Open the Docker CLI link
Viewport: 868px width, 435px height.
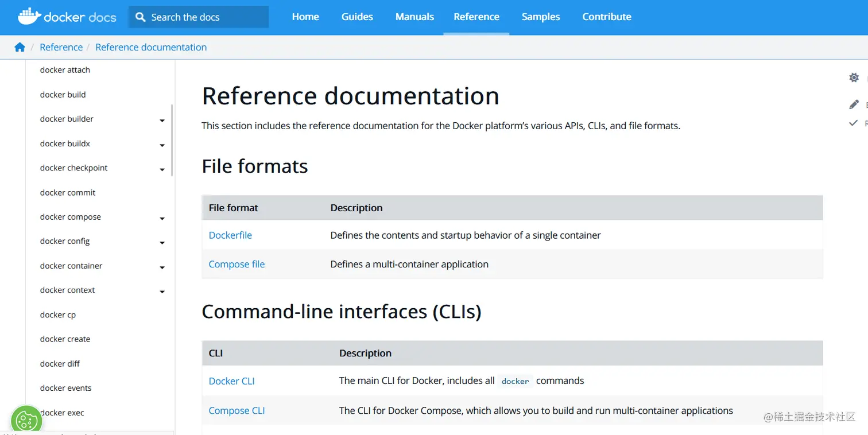tap(231, 381)
